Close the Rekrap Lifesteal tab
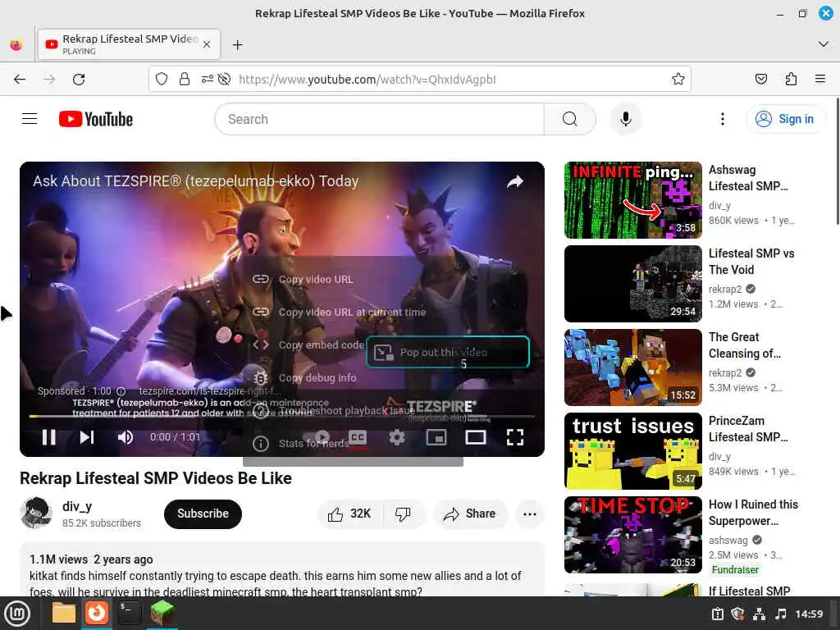The image size is (840, 630). [207, 45]
